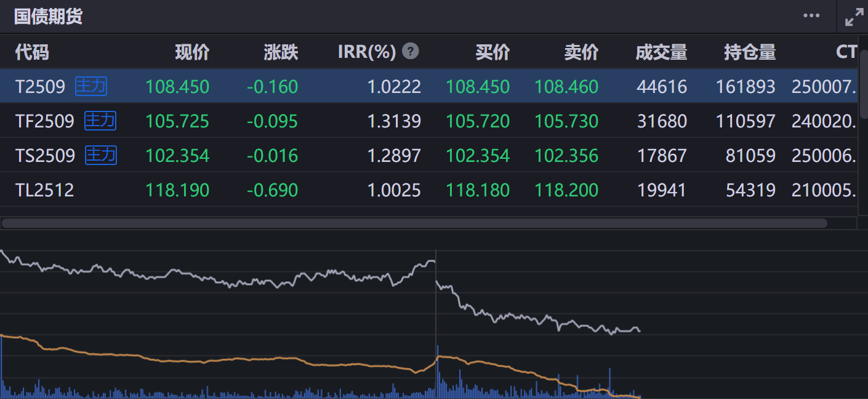Screen dimensions: 868x399
Task: Click the change value -0.016
Action: coord(272,156)
